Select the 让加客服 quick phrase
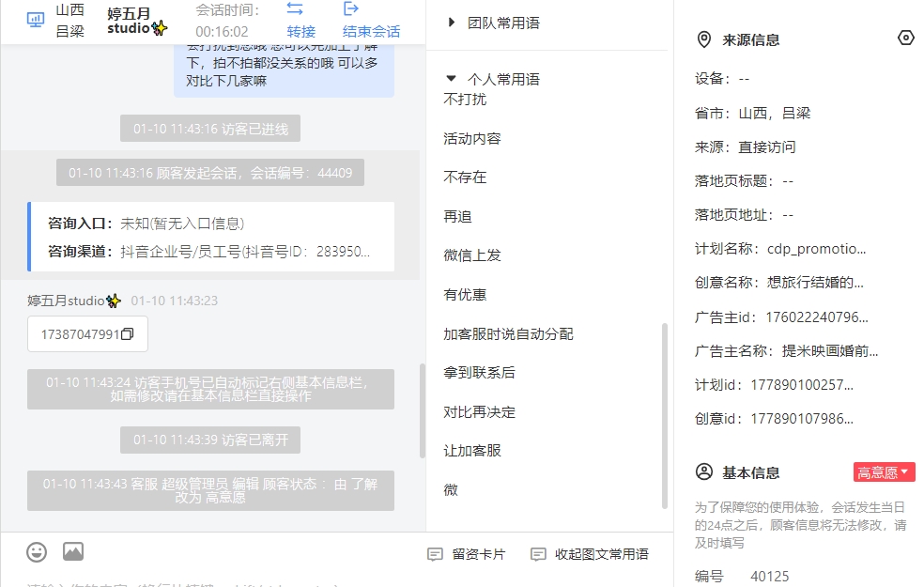Screen dimensions: 924x587 click(x=472, y=451)
